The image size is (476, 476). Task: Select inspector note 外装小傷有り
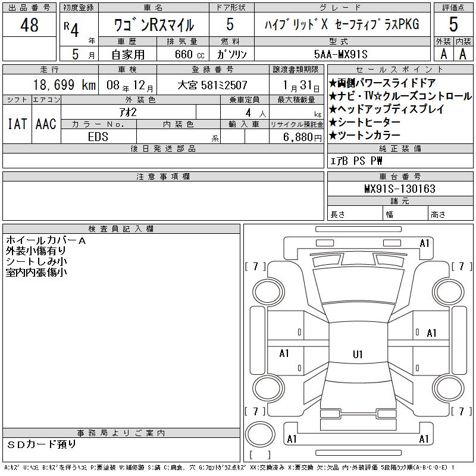click(36, 251)
